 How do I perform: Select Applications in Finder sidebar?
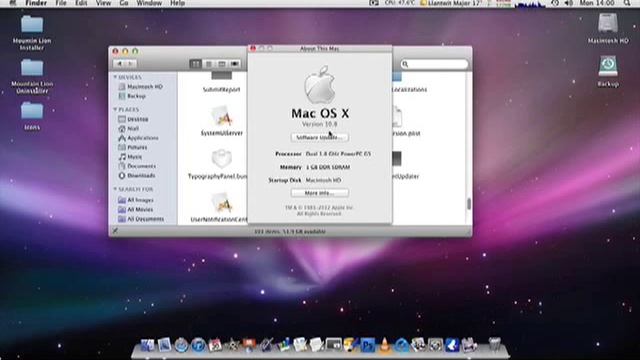point(138,138)
